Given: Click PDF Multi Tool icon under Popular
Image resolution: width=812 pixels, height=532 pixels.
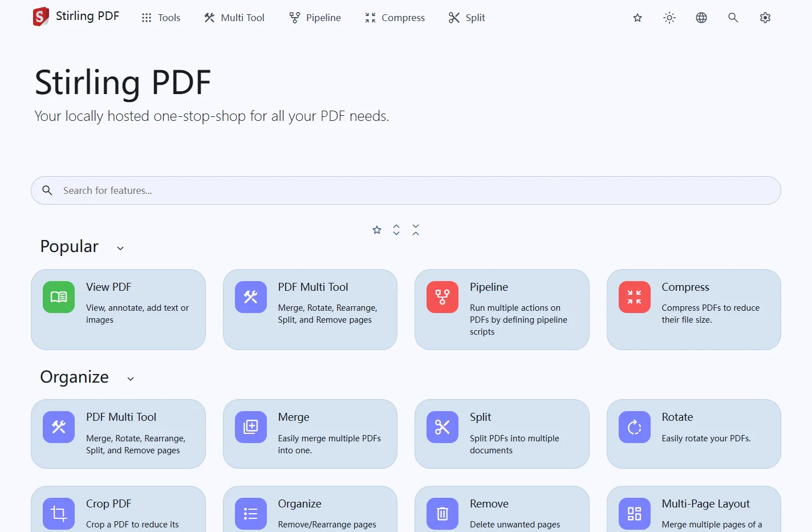Looking at the screenshot, I should (x=251, y=297).
